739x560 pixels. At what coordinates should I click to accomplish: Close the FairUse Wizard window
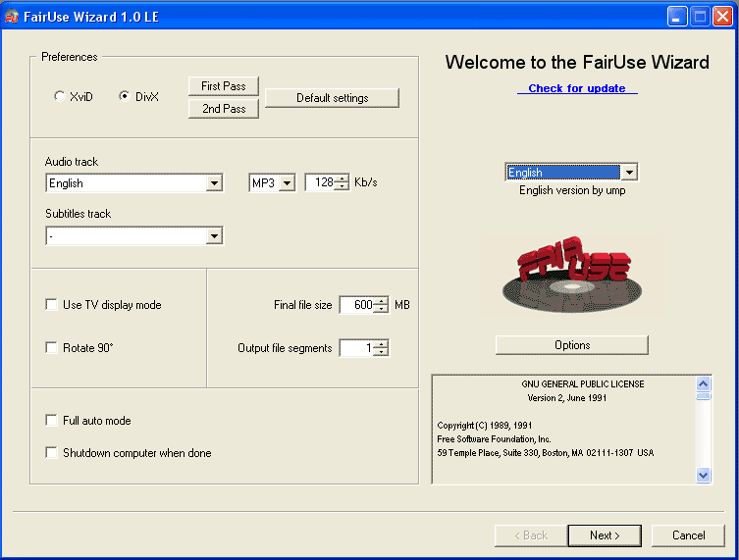722,17
